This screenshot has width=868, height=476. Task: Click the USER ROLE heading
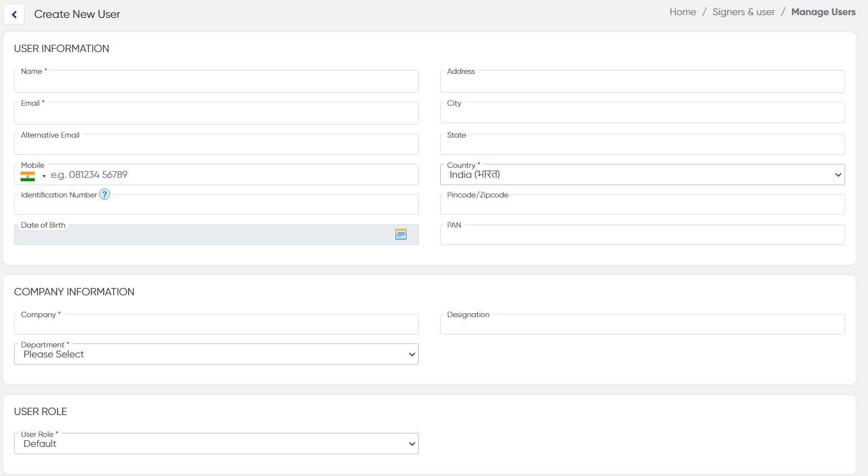tap(40, 412)
